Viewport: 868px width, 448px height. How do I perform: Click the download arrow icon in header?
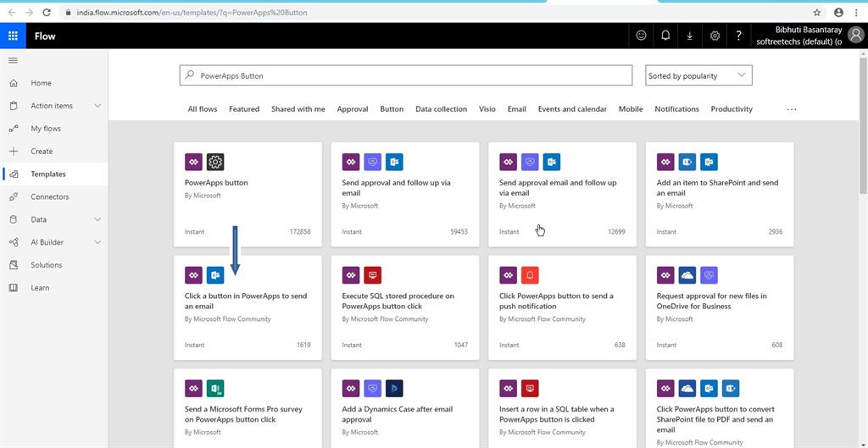[690, 36]
